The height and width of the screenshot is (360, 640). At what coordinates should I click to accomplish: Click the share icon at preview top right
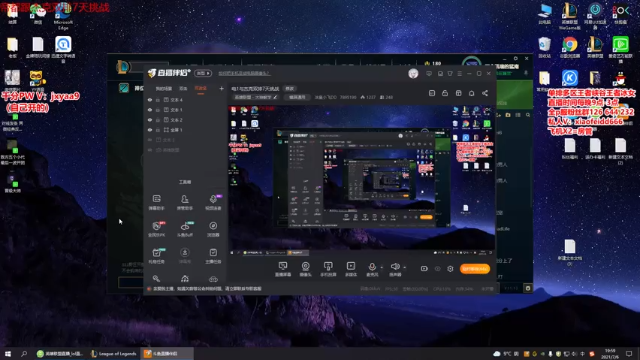click(485, 93)
